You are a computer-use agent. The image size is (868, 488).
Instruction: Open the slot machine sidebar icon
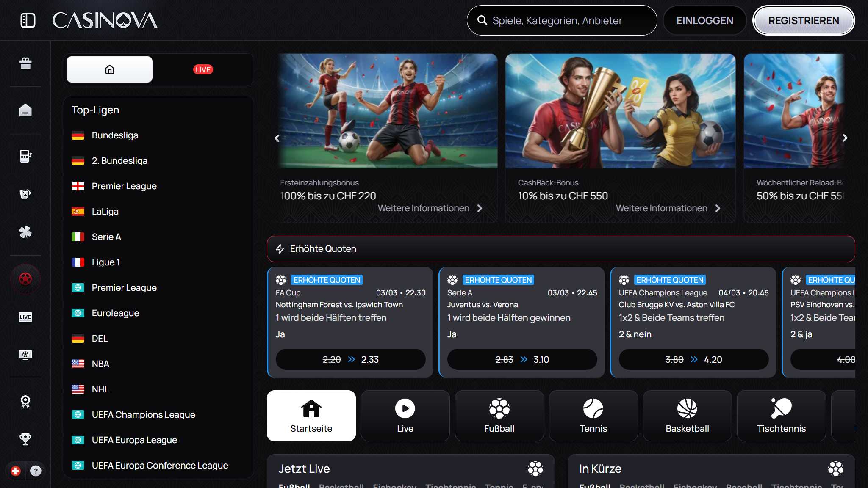pyautogui.click(x=25, y=156)
